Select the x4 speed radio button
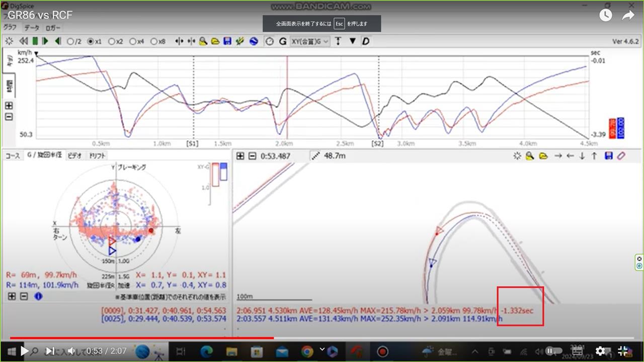This screenshot has width=644, height=362. pyautogui.click(x=137, y=42)
